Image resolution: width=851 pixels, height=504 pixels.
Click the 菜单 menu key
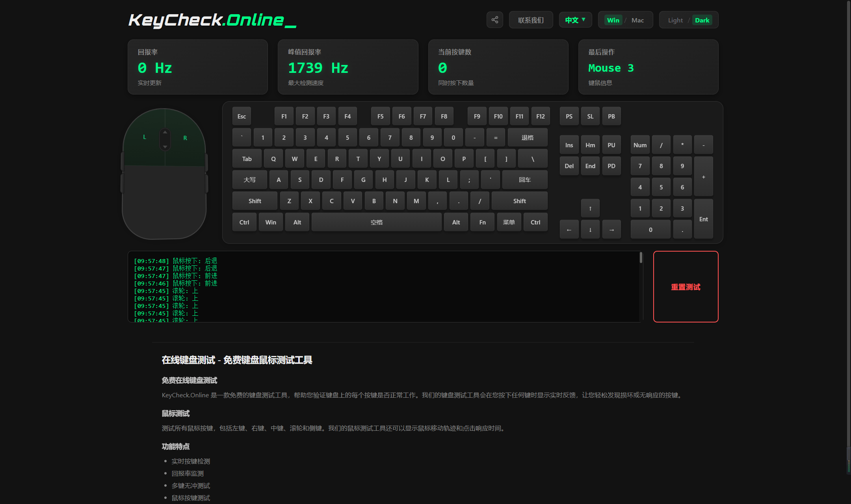click(x=509, y=222)
